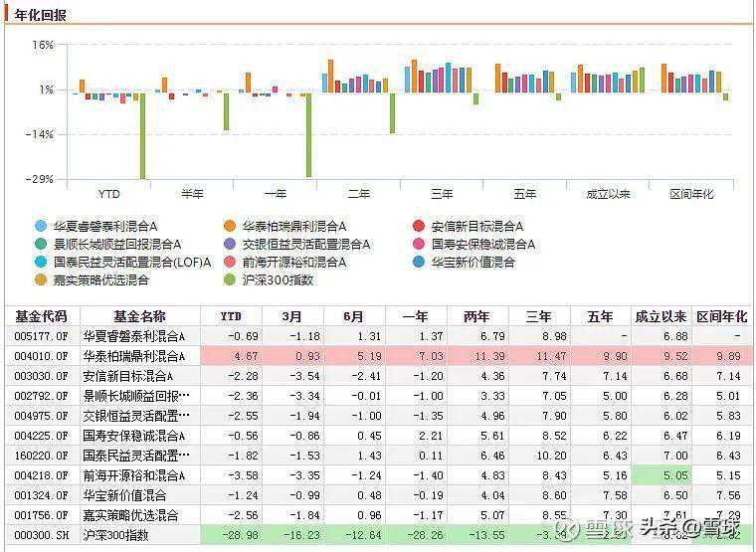Click the 二年 chart axis label
The image size is (756, 552).
click(x=359, y=194)
